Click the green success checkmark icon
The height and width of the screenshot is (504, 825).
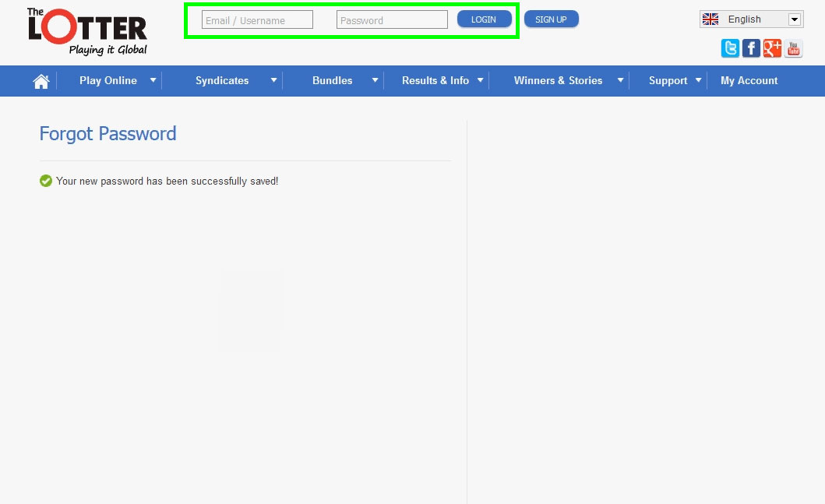coord(46,181)
